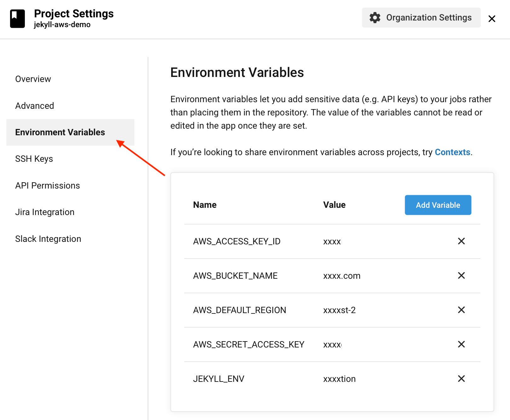Click the Organization Settings button label

pos(429,18)
